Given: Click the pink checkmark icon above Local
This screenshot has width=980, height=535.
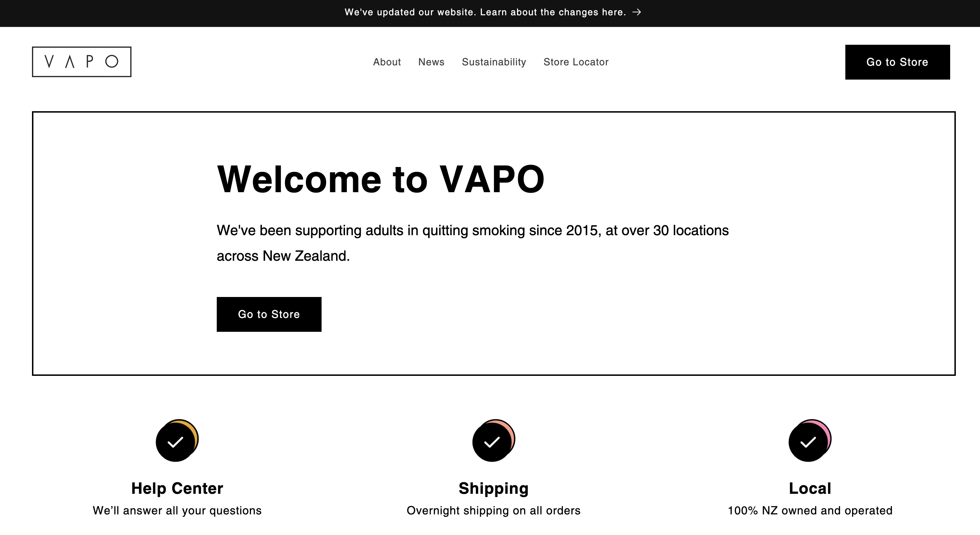Looking at the screenshot, I should [x=810, y=440].
